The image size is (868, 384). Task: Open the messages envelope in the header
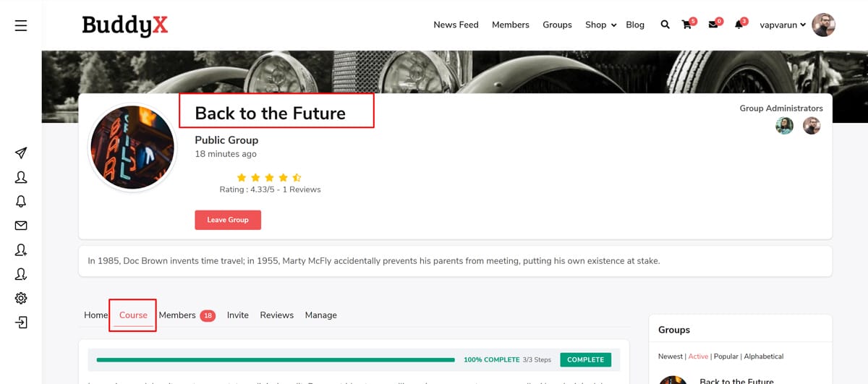coord(713,25)
